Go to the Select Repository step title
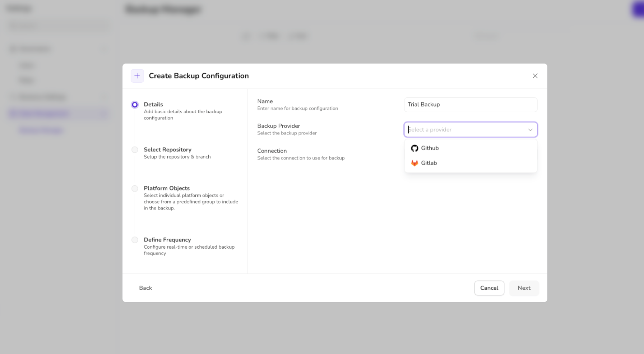The height and width of the screenshot is (354, 644). pyautogui.click(x=167, y=150)
